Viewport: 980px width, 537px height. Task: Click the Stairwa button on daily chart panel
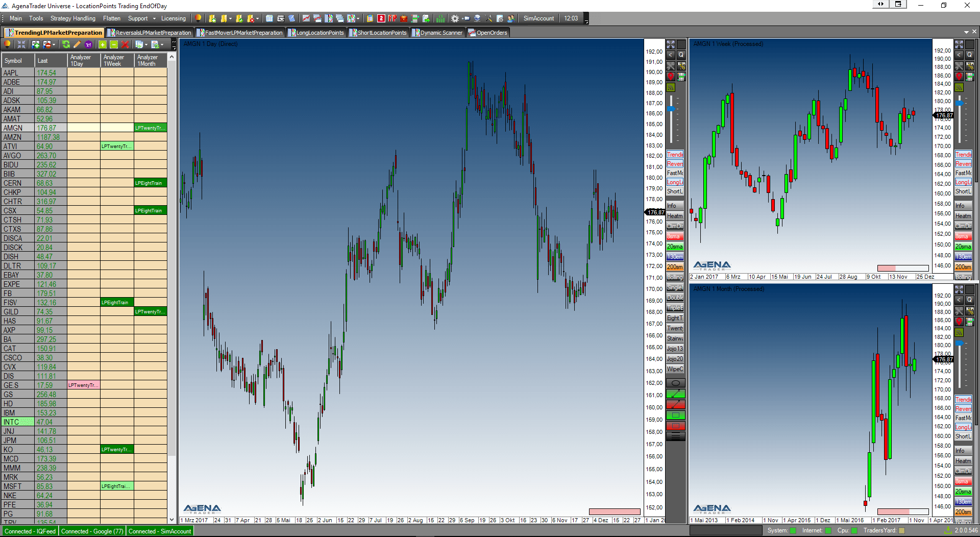[675, 338]
